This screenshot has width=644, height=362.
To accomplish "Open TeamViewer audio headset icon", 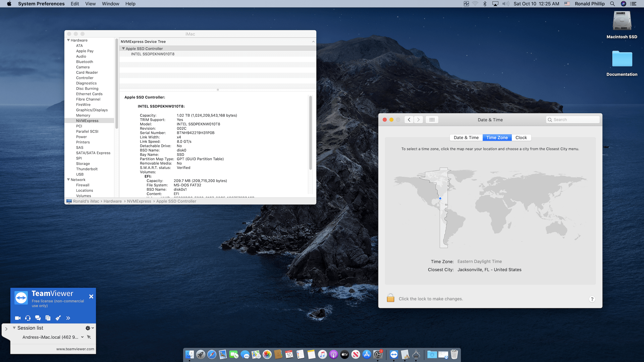I will pos(28,318).
